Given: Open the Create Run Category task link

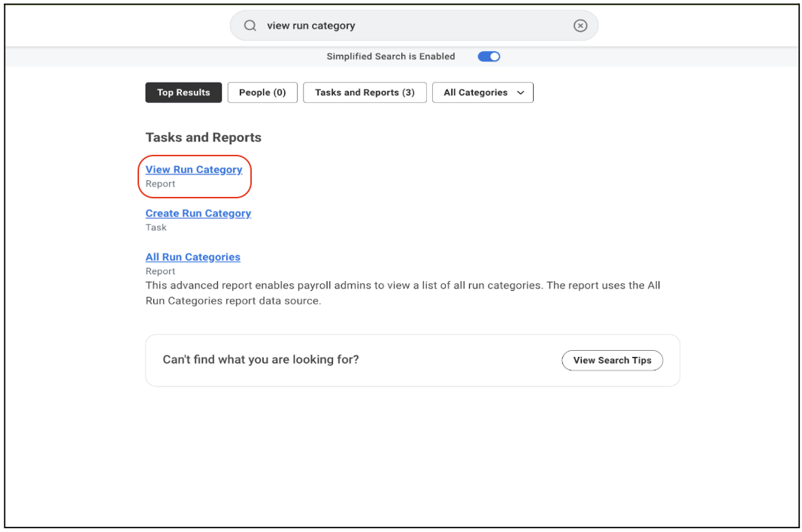Looking at the screenshot, I should (x=198, y=213).
